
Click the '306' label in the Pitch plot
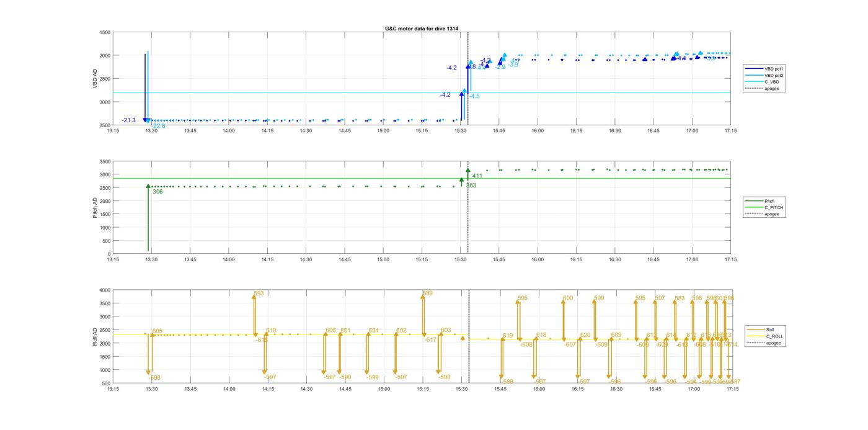[157, 192]
